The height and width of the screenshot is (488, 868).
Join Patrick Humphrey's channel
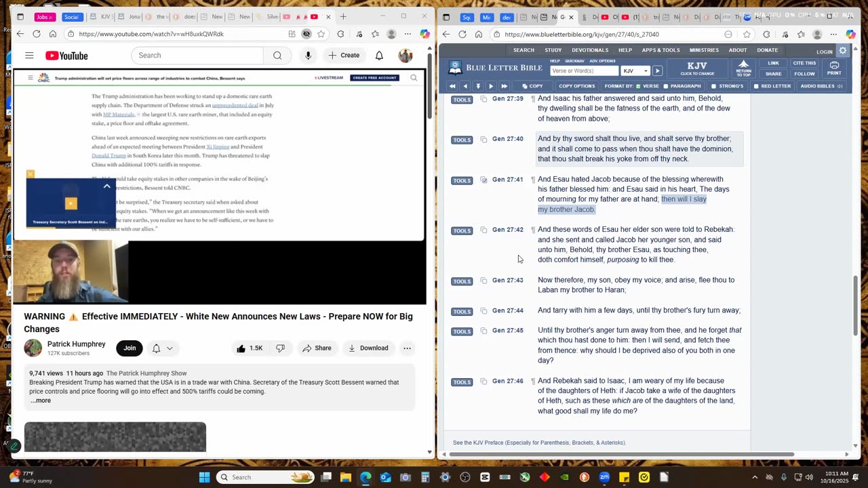click(x=130, y=348)
